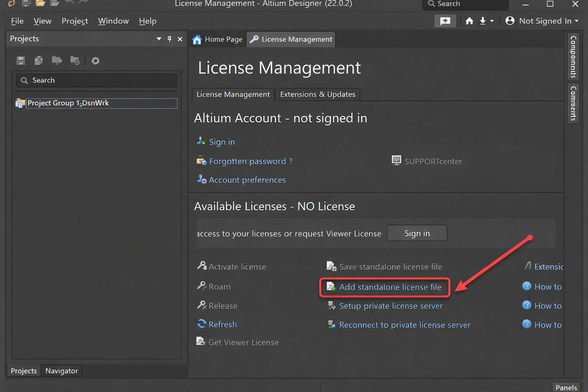Click the Refresh arrows icon
Image resolution: width=588 pixels, height=392 pixels.
(202, 324)
